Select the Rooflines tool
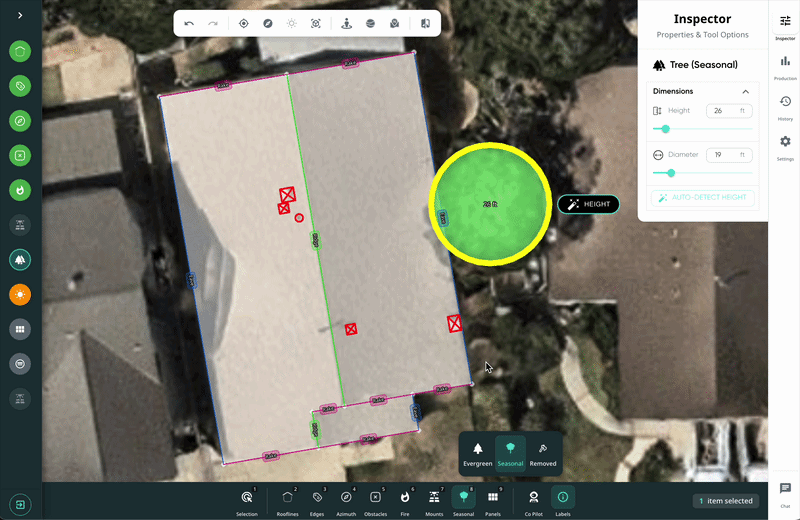 coord(288,500)
